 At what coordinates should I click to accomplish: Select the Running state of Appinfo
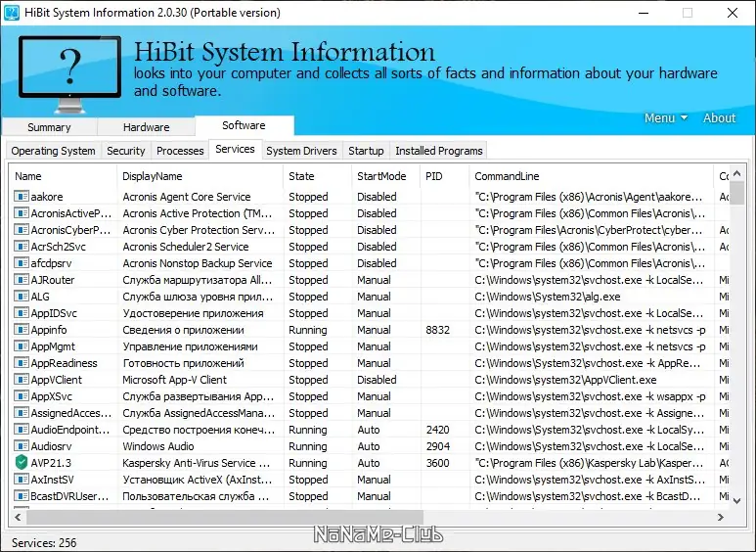point(308,330)
